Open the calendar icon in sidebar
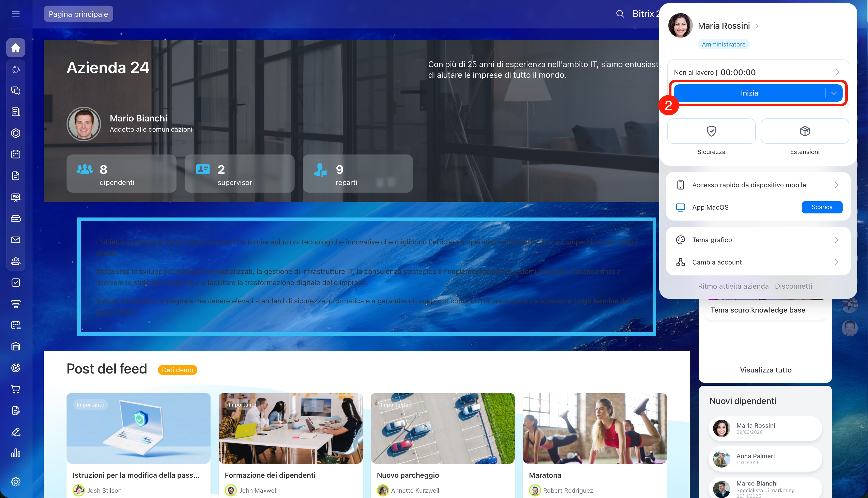868x498 pixels. [16, 154]
